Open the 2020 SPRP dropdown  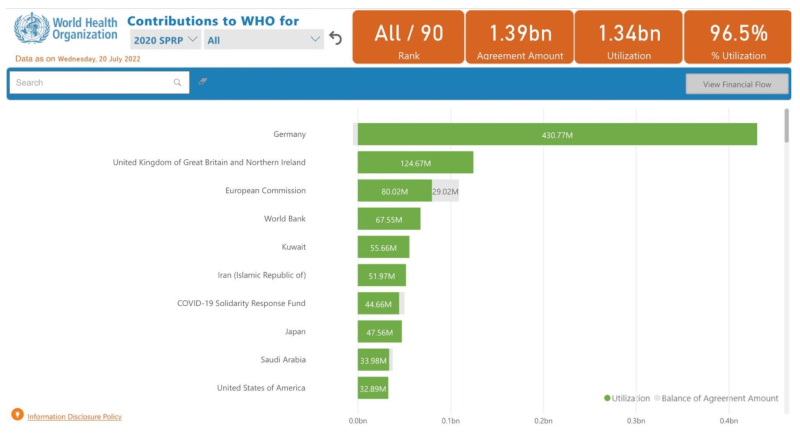[x=165, y=40]
